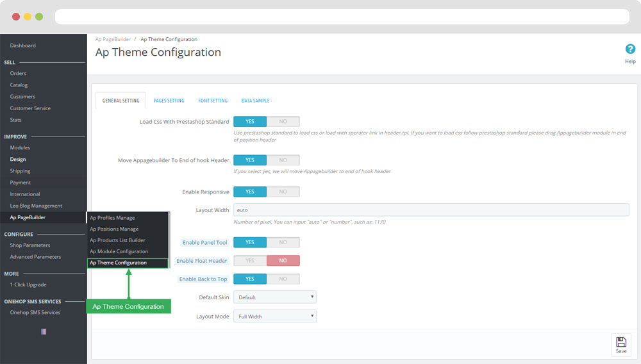Disable Back to Top with NO
The height and width of the screenshot is (364, 641).
[x=283, y=279]
